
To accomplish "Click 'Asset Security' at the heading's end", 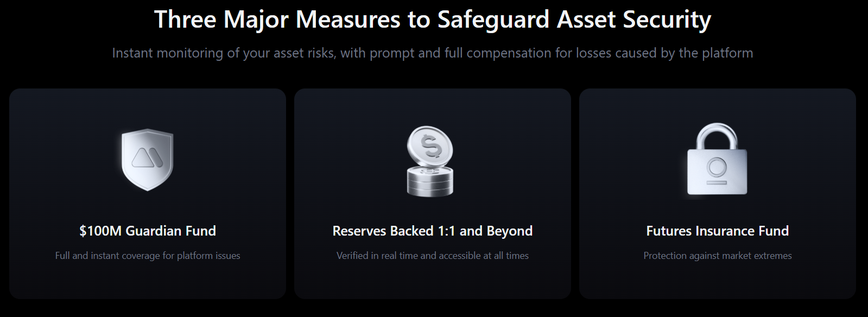I will [x=633, y=20].
